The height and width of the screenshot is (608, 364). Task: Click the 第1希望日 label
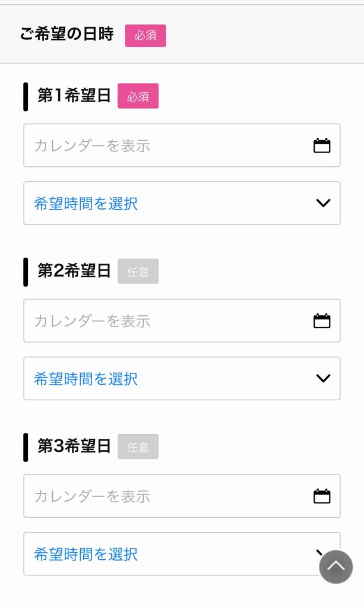[x=74, y=94]
